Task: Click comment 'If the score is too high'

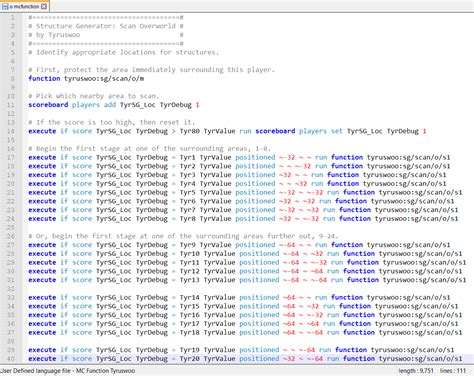Action: [84, 122]
